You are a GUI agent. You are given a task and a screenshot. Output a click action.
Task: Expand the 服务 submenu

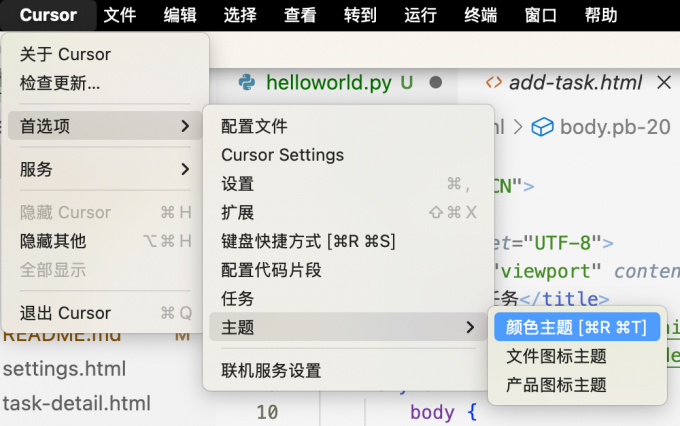pyautogui.click(x=105, y=169)
